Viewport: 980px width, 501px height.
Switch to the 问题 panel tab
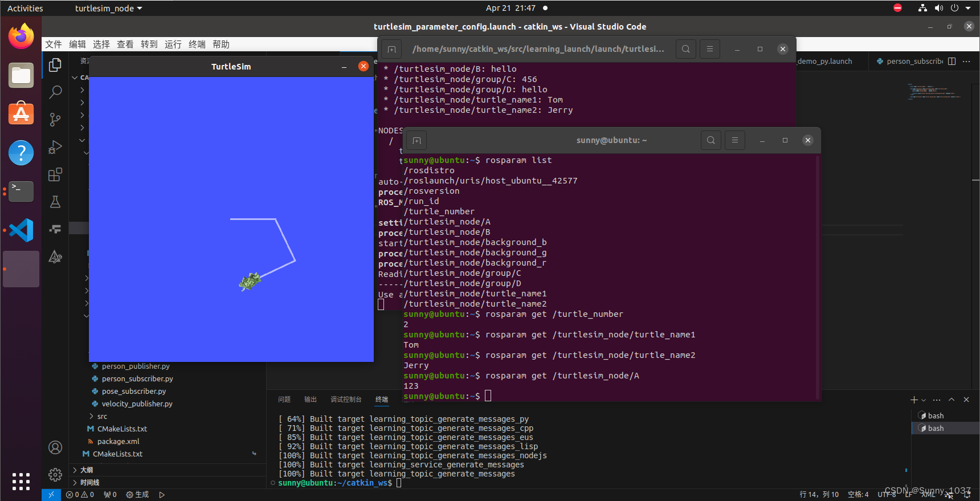(284, 400)
